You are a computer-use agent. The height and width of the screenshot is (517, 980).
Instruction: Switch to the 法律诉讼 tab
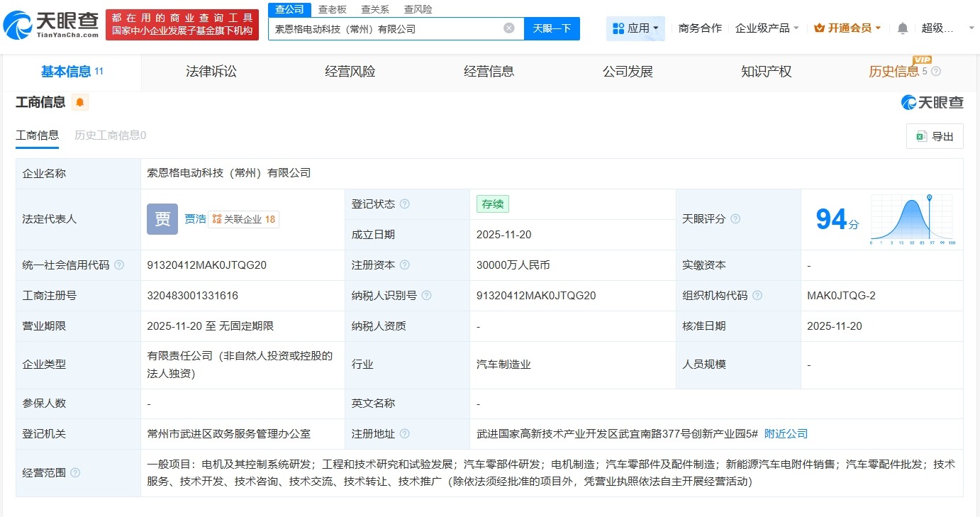(x=210, y=71)
